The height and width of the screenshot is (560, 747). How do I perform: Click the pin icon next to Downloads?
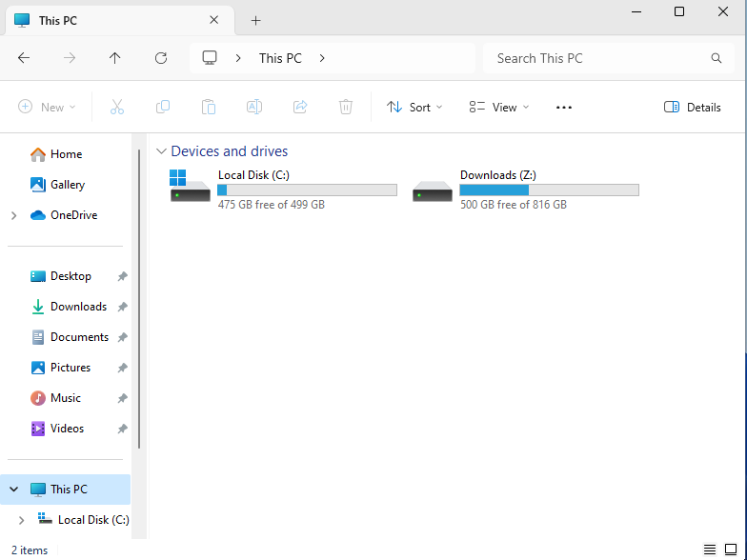click(x=122, y=307)
